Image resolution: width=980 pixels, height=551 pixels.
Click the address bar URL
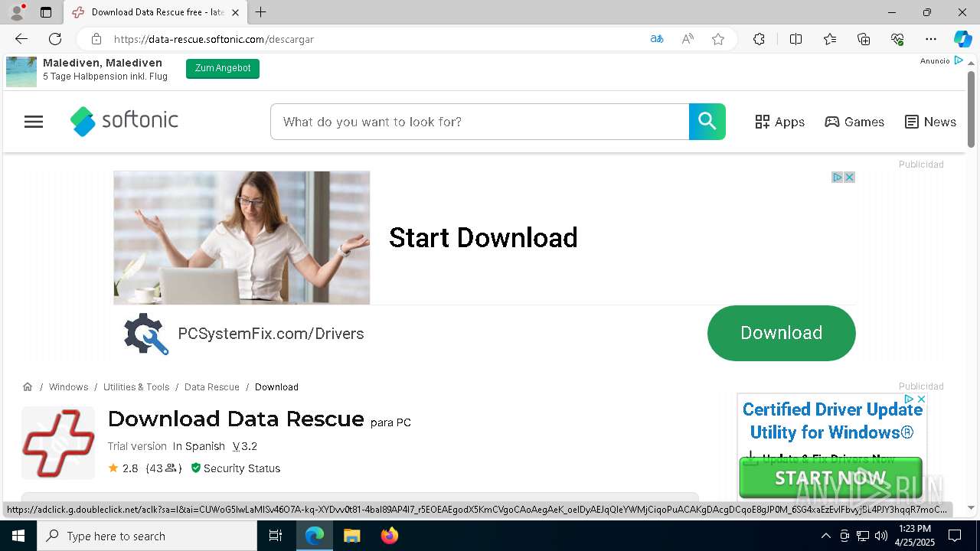[214, 39]
